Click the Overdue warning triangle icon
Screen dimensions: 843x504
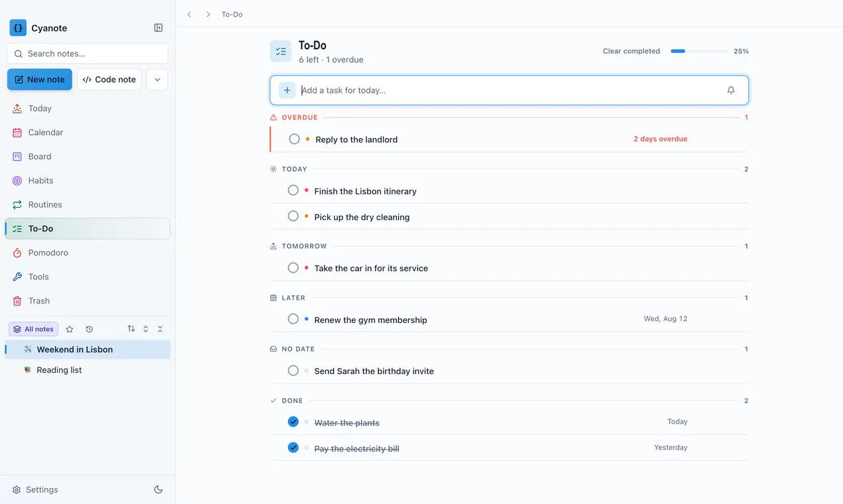(x=273, y=117)
